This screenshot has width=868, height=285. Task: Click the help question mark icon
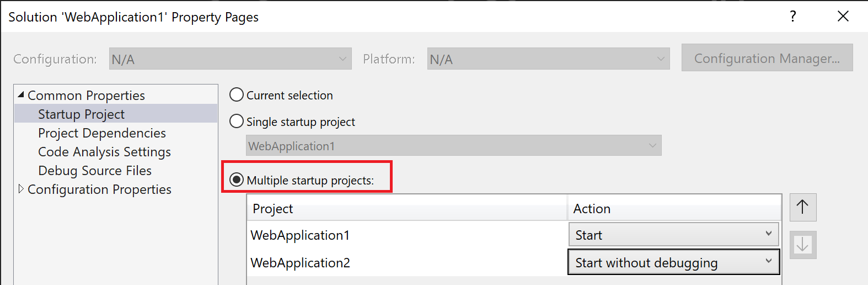793,17
